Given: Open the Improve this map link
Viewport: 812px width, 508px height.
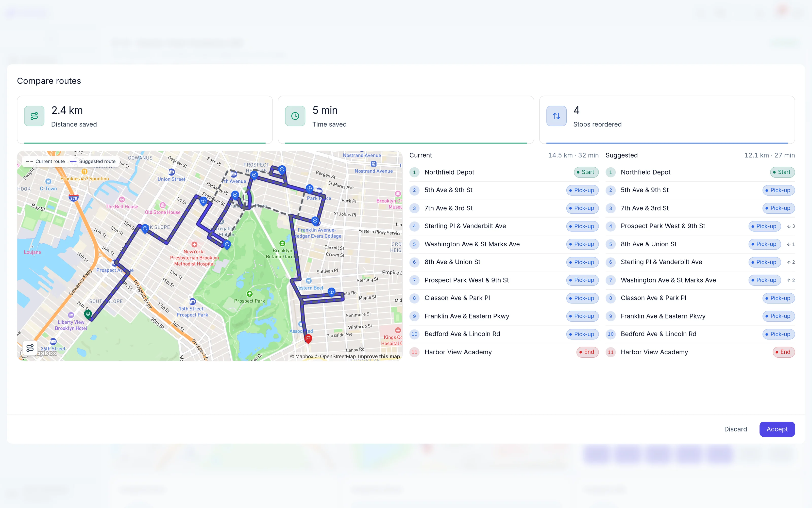Looking at the screenshot, I should tap(379, 356).
